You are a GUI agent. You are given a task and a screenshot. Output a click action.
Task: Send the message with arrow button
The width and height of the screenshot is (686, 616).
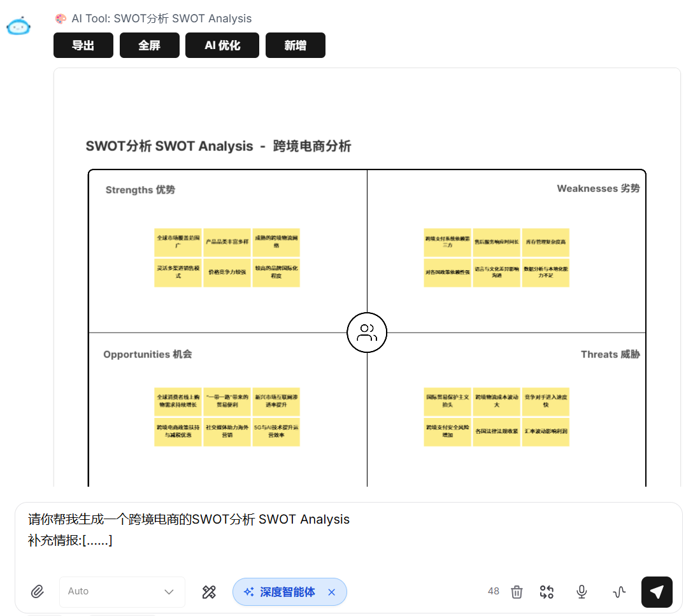click(x=657, y=592)
